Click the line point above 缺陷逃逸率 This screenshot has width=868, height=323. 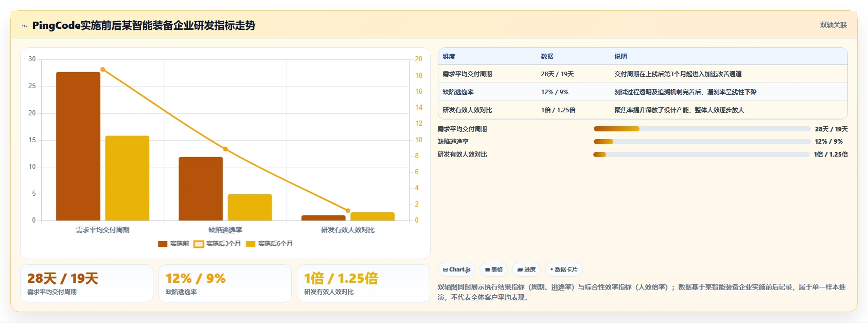pyautogui.click(x=225, y=149)
